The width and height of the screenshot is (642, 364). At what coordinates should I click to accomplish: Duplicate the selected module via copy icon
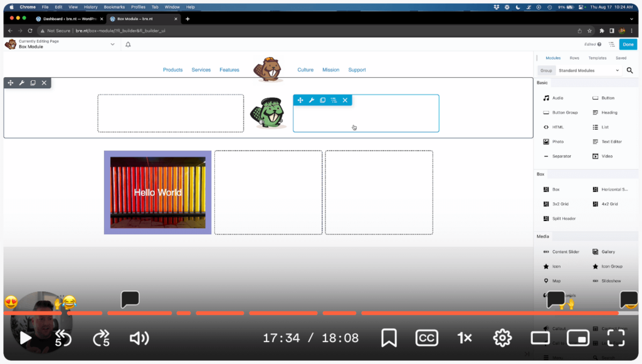tap(322, 100)
